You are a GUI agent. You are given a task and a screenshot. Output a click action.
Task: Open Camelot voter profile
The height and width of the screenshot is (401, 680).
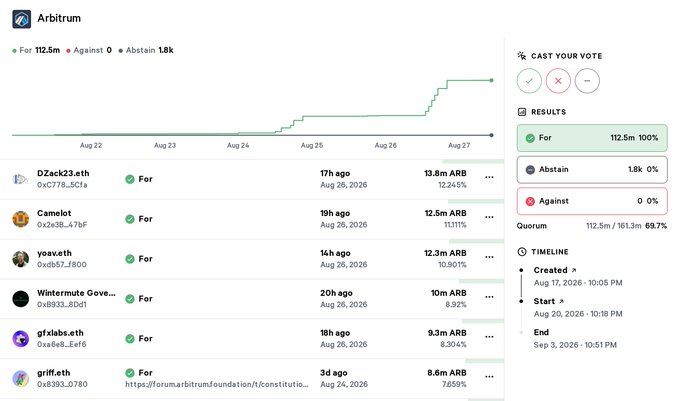[x=54, y=213]
